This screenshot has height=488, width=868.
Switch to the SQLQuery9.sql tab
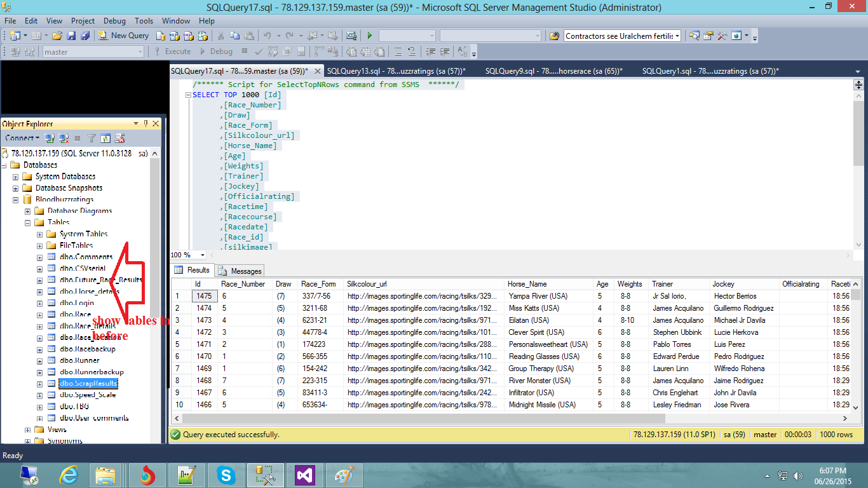(554, 71)
